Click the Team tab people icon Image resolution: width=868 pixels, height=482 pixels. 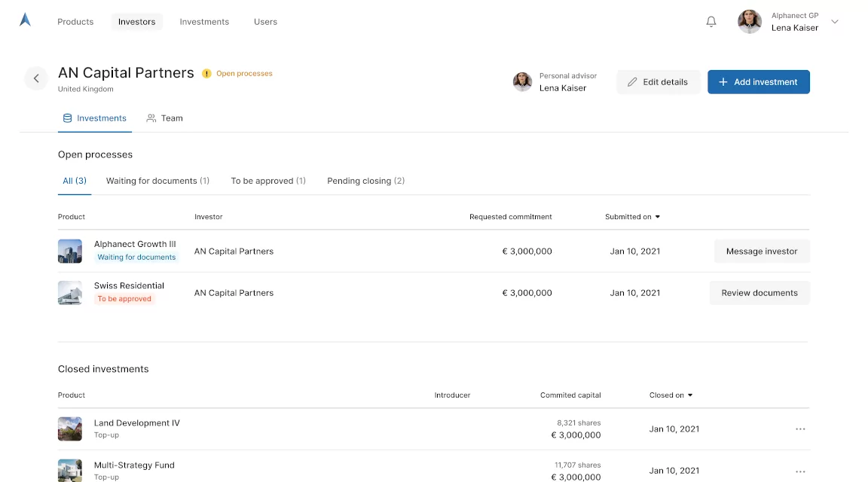(151, 118)
